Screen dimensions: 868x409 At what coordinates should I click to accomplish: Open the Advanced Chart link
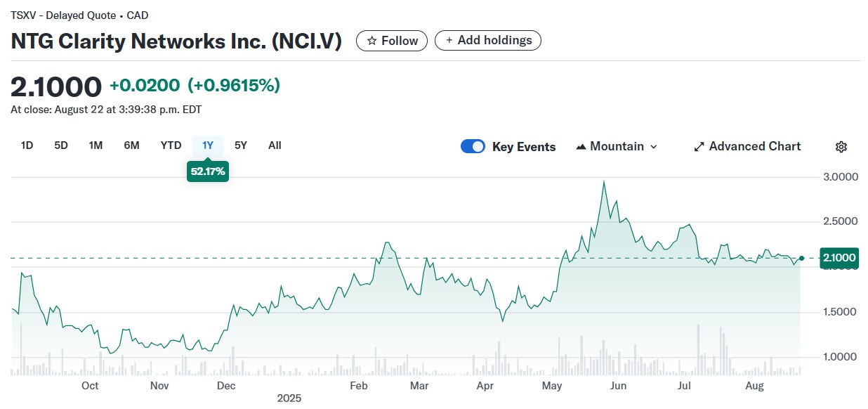click(x=747, y=146)
